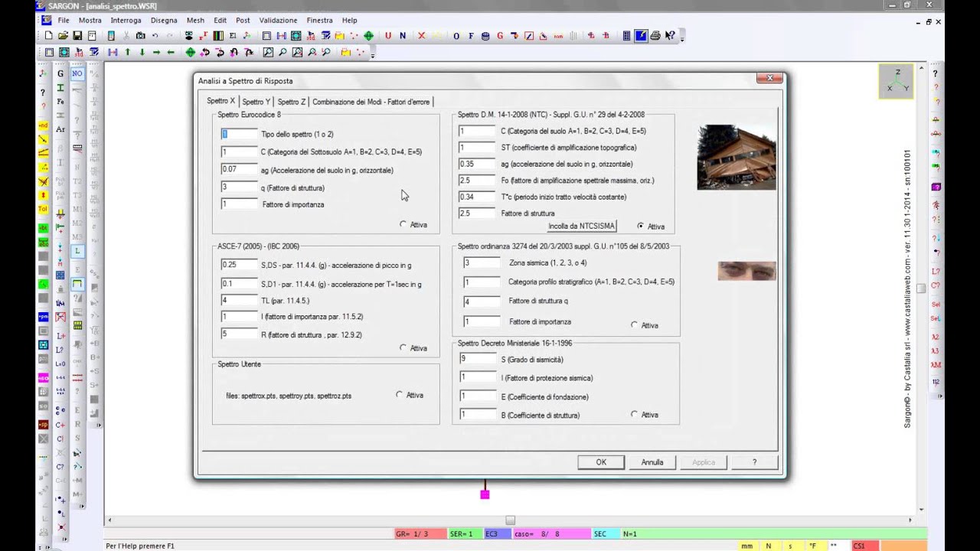Activate the Spettro Utente radio
980x551 pixels.
pos(399,395)
